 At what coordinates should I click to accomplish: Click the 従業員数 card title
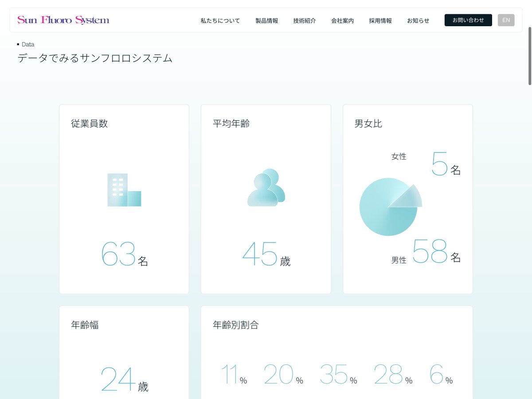click(90, 124)
